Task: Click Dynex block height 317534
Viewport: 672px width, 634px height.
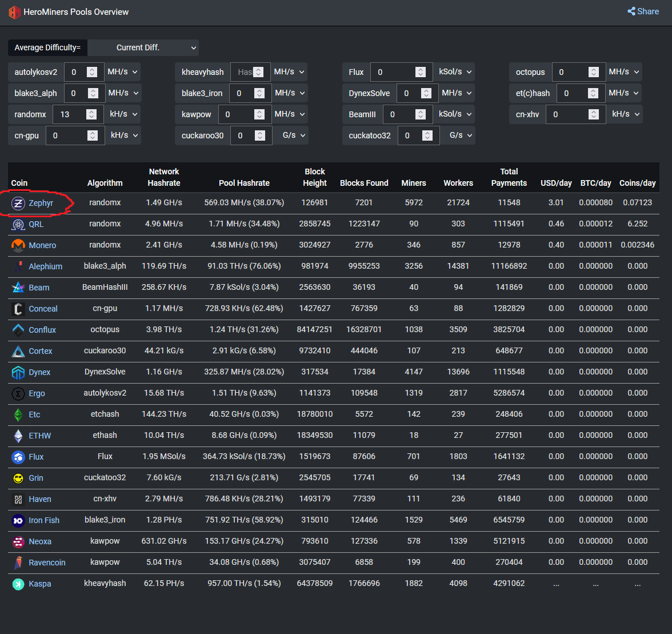Action: coord(315,372)
